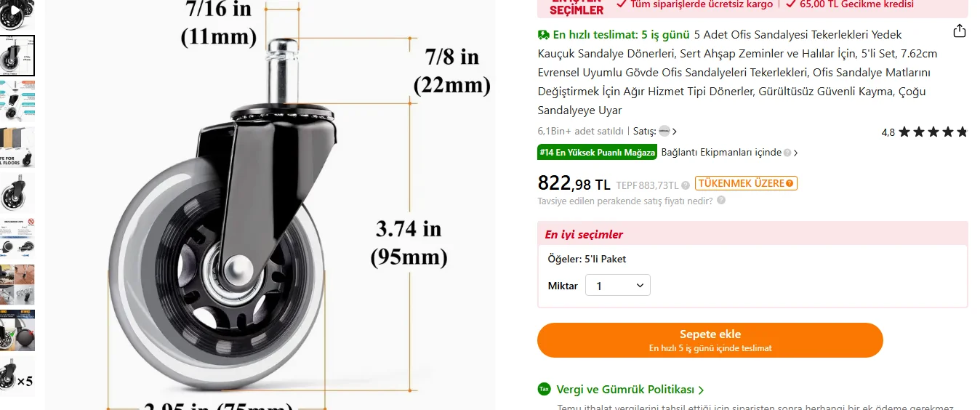This screenshot has width=980, height=410.
Task: Select the ×5 wheels pack thumbnail
Action: click(16, 376)
